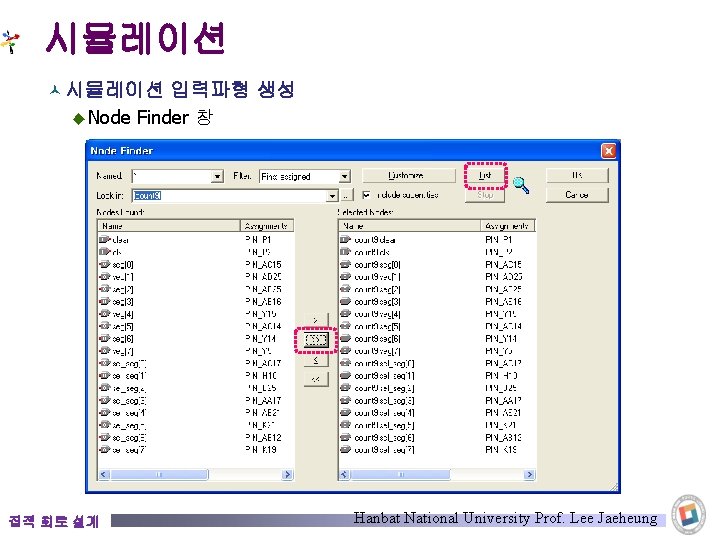Click the seg[0] pin icon in Nodes Found

pos(105,264)
